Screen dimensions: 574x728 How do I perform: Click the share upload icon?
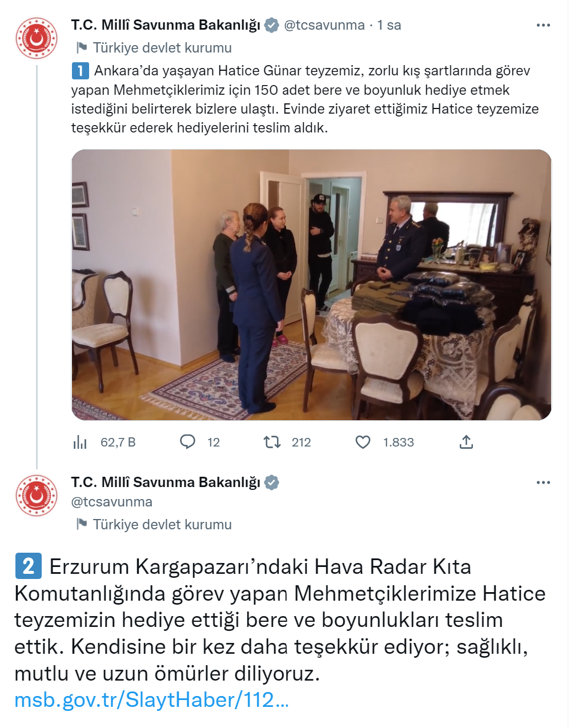466,442
